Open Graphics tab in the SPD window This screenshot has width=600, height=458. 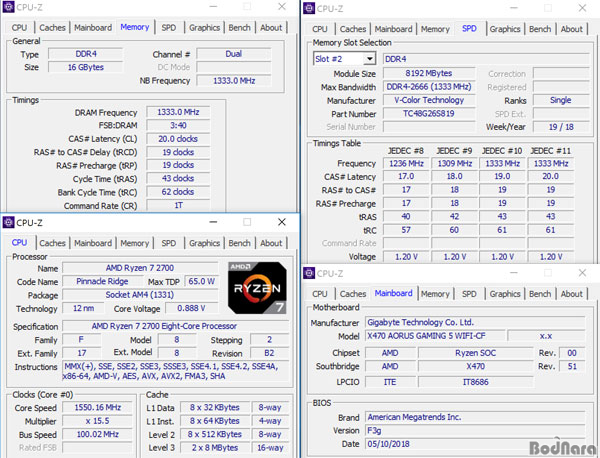(x=505, y=29)
